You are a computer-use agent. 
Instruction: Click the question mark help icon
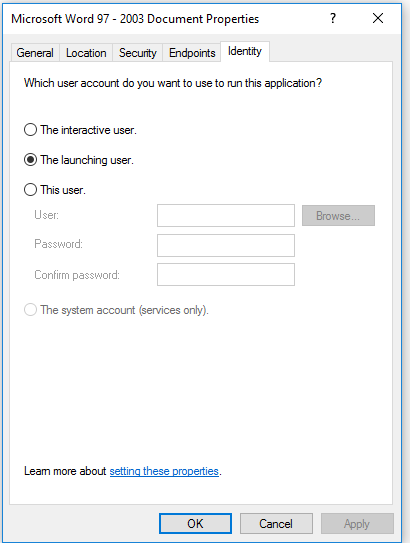(x=333, y=18)
